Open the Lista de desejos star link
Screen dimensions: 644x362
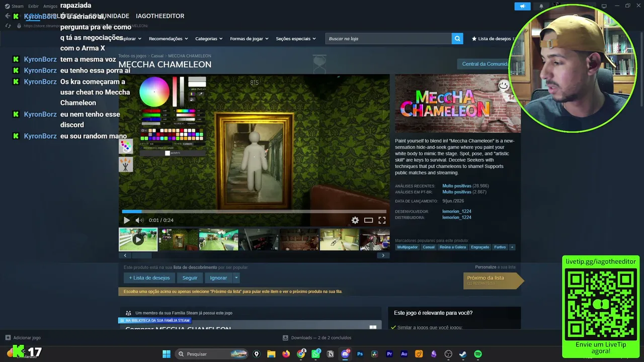(x=493, y=39)
